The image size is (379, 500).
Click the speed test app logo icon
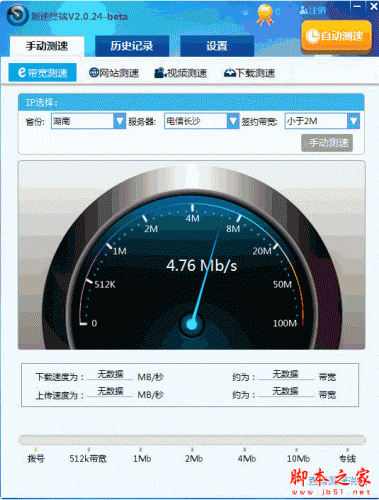tap(17, 14)
